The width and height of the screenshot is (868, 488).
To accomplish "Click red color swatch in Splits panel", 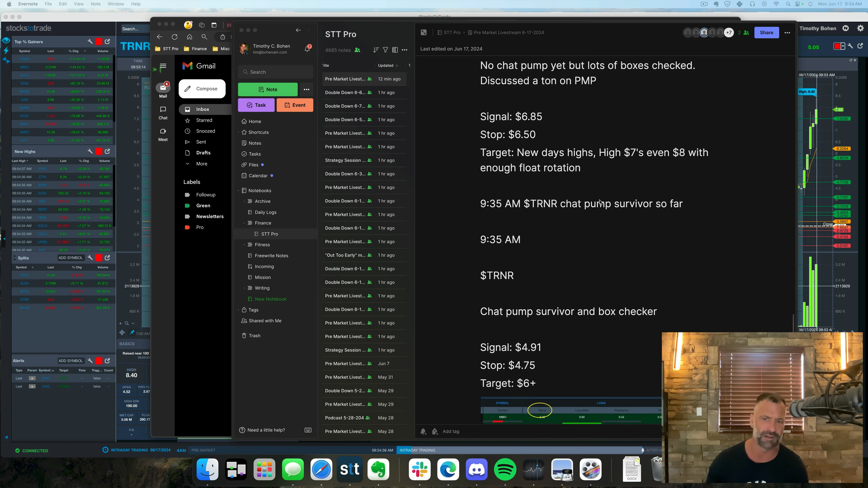I will click(x=99, y=258).
